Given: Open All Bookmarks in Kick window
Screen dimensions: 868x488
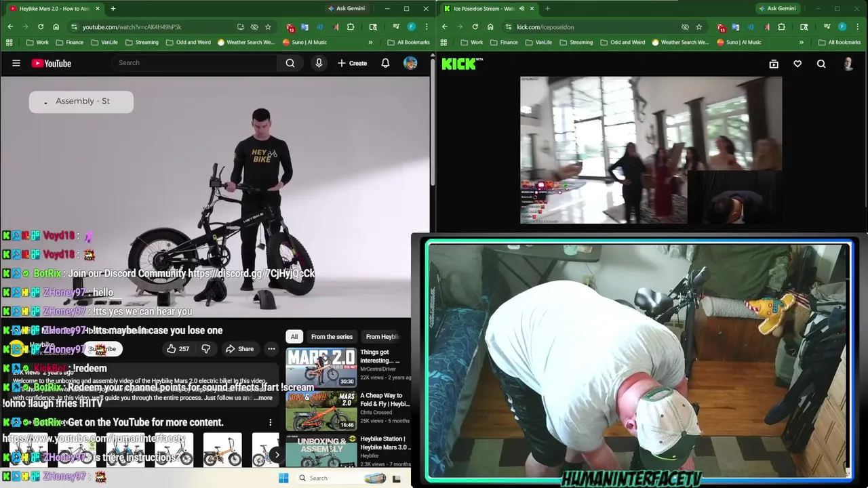Looking at the screenshot, I should click(840, 42).
